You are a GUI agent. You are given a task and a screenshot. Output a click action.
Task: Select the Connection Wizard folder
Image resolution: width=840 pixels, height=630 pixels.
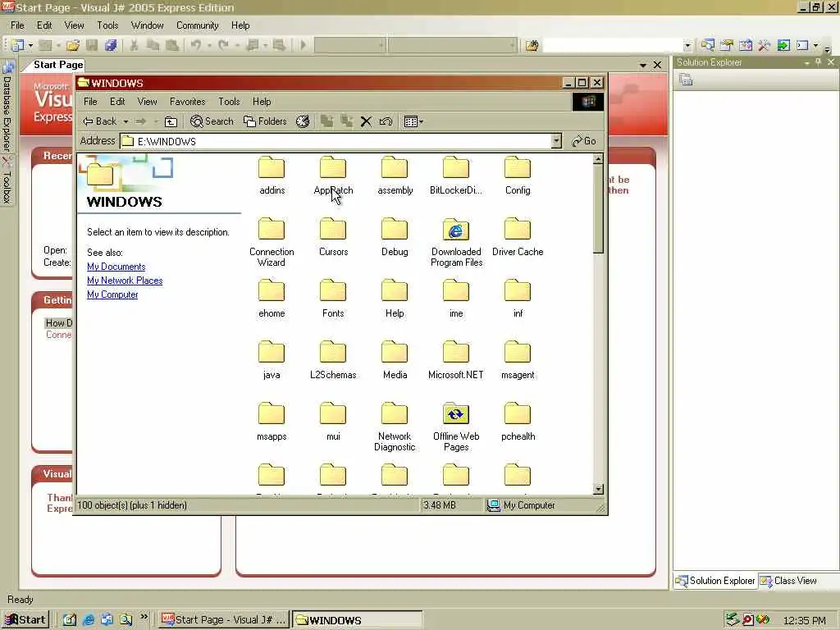point(272,242)
